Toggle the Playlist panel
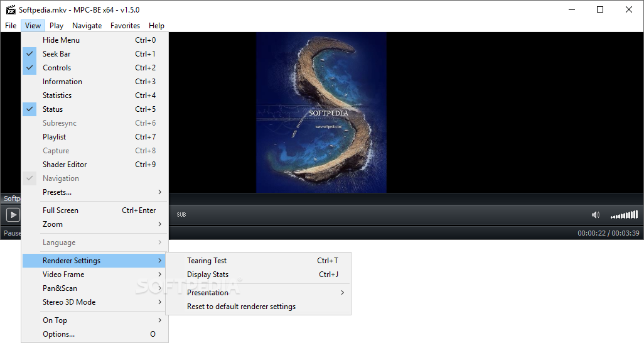The height and width of the screenshot is (343, 644). click(x=95, y=137)
